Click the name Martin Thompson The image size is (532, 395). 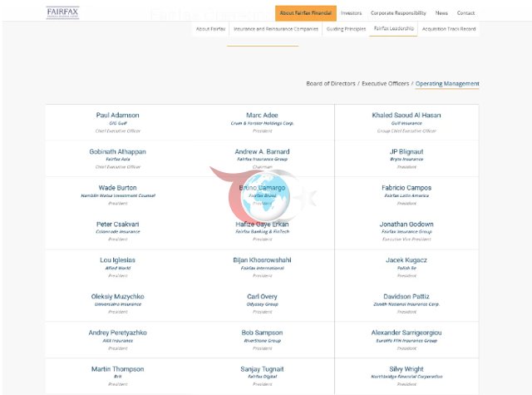pyautogui.click(x=117, y=369)
